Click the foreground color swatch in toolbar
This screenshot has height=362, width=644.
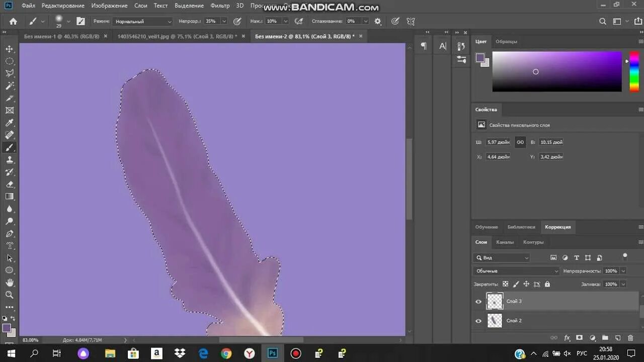[x=7, y=328]
